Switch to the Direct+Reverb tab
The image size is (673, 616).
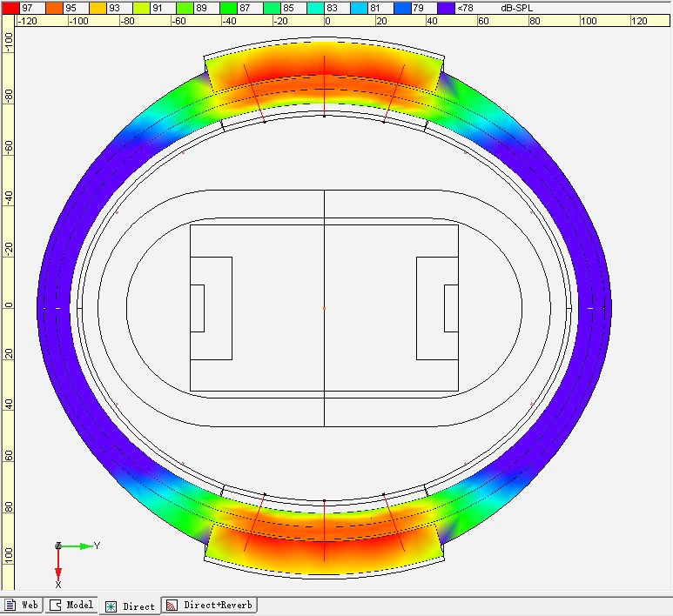pyautogui.click(x=210, y=606)
